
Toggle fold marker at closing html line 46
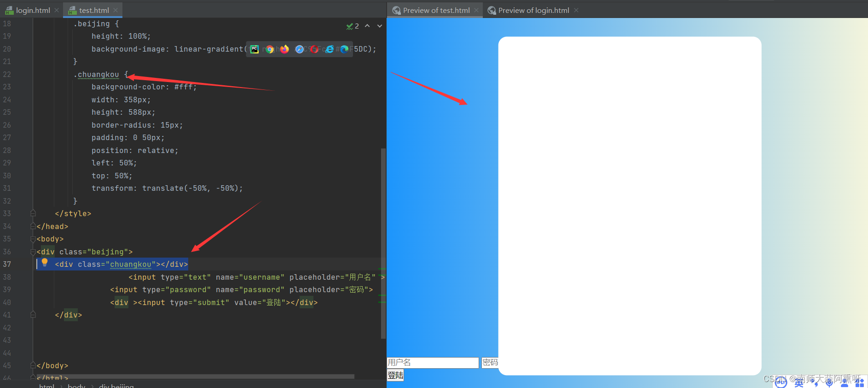(x=33, y=377)
